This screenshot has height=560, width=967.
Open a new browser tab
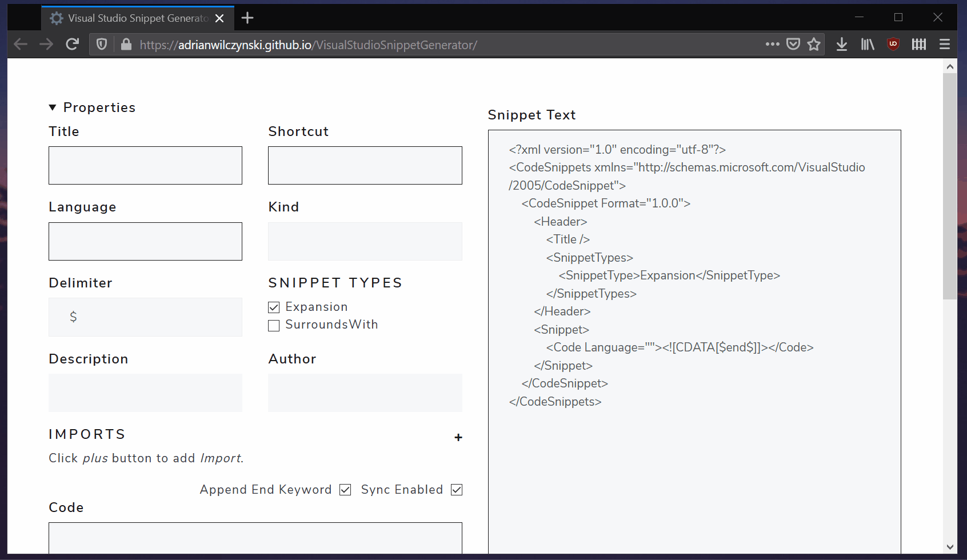tap(247, 18)
